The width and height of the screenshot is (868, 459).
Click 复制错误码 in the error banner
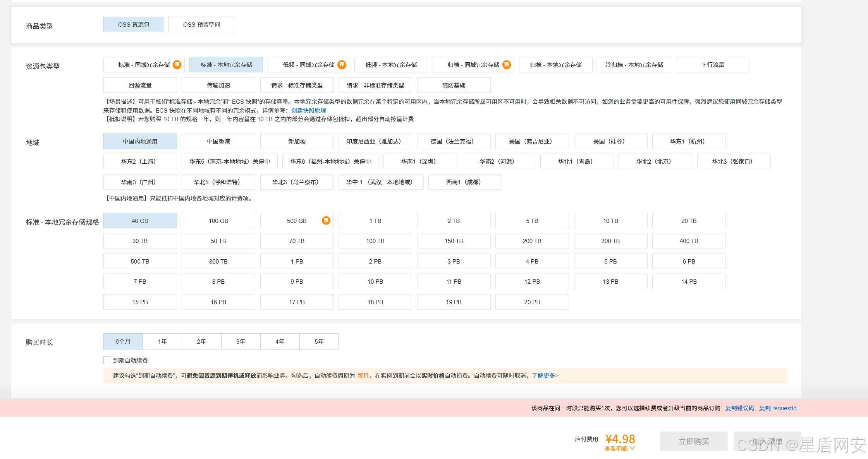pyautogui.click(x=739, y=408)
